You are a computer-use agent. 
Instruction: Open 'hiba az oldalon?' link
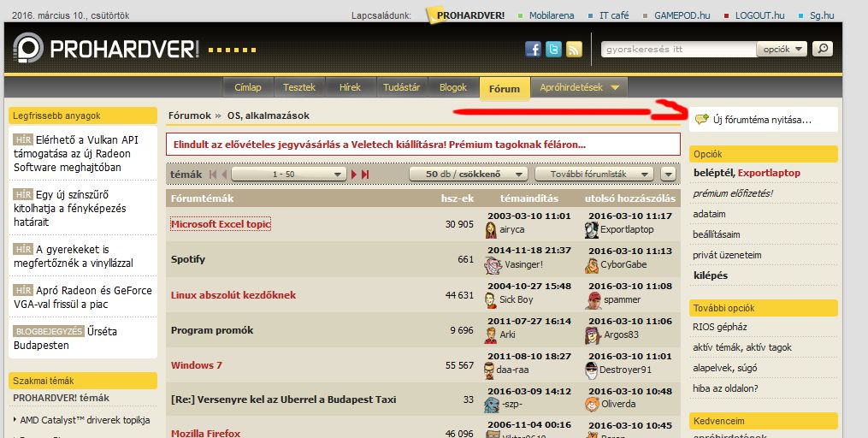[725, 388]
